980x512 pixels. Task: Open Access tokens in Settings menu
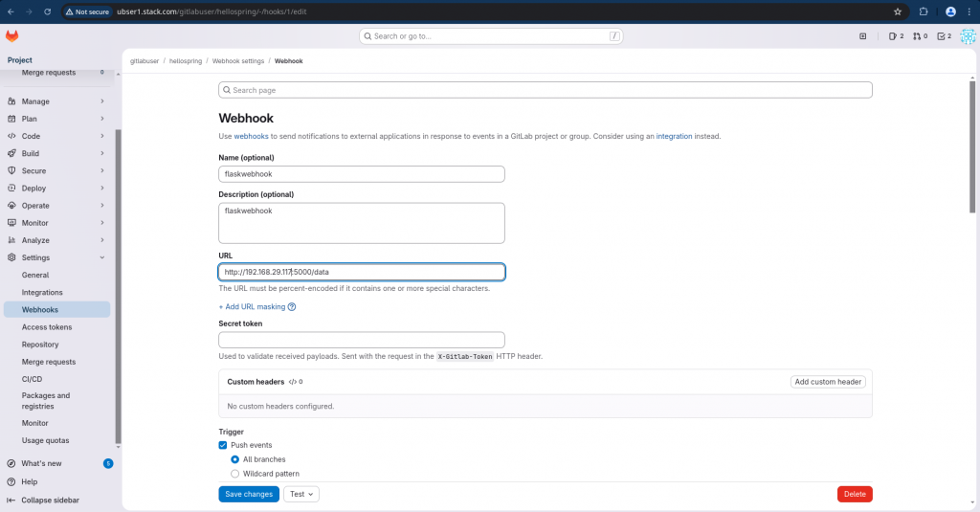click(x=47, y=327)
